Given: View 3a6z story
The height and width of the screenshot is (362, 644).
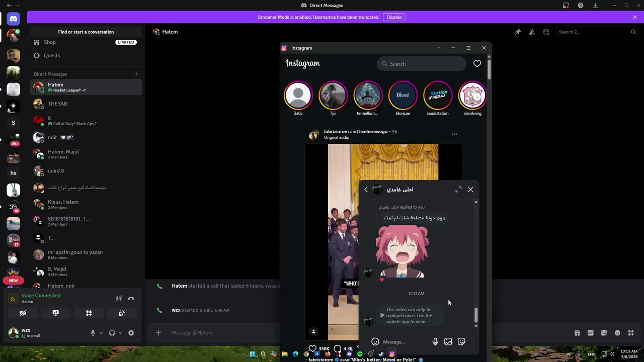Looking at the screenshot, I should 298,95.
